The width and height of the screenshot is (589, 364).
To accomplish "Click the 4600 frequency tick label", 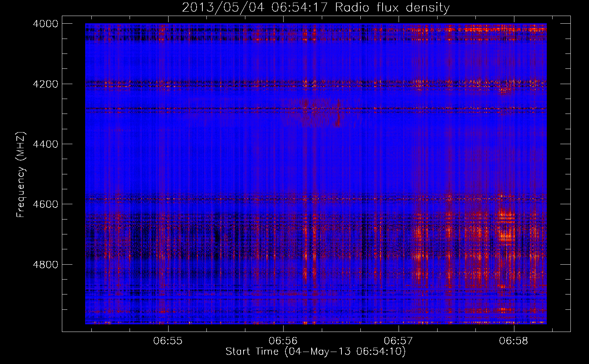I will (46, 204).
